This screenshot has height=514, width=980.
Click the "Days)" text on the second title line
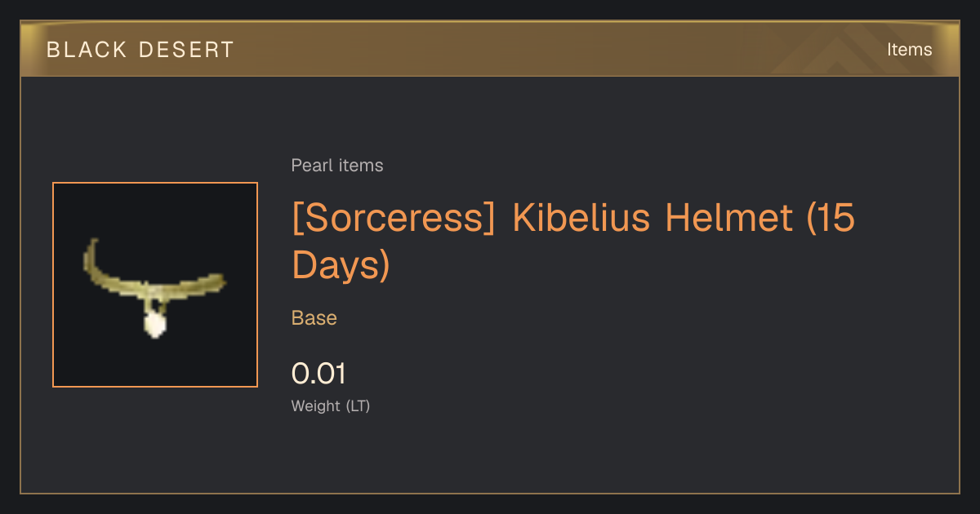[x=341, y=266]
